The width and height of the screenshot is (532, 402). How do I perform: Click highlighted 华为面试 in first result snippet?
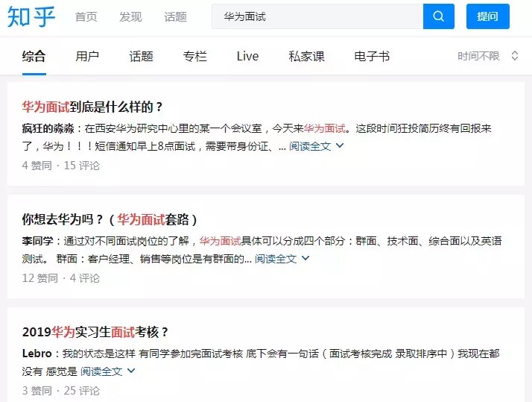(x=325, y=129)
